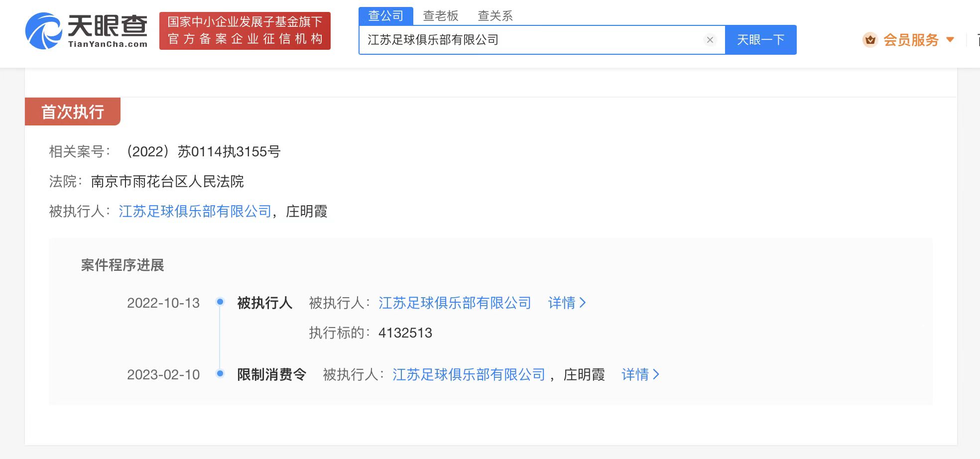Clear the search box with the X icon

point(710,40)
